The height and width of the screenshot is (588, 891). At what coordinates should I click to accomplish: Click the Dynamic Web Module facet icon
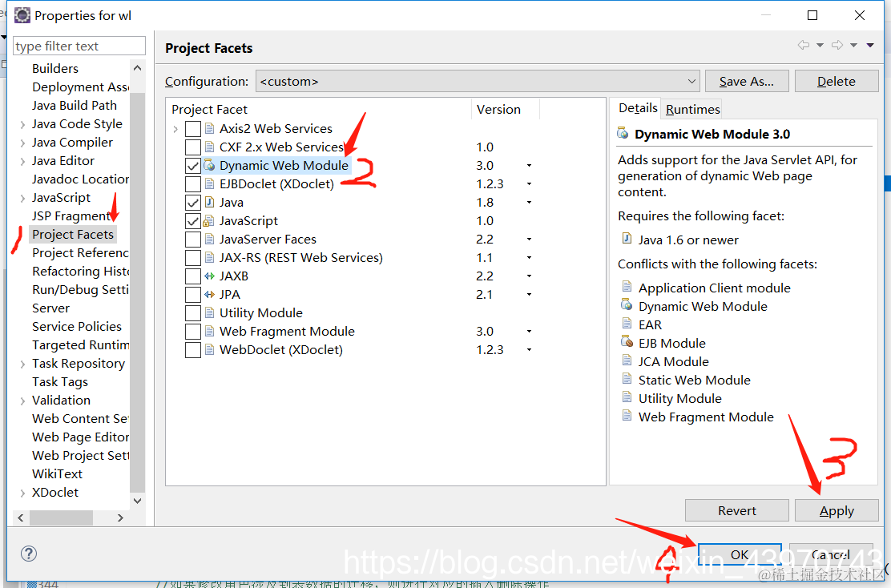click(x=210, y=165)
